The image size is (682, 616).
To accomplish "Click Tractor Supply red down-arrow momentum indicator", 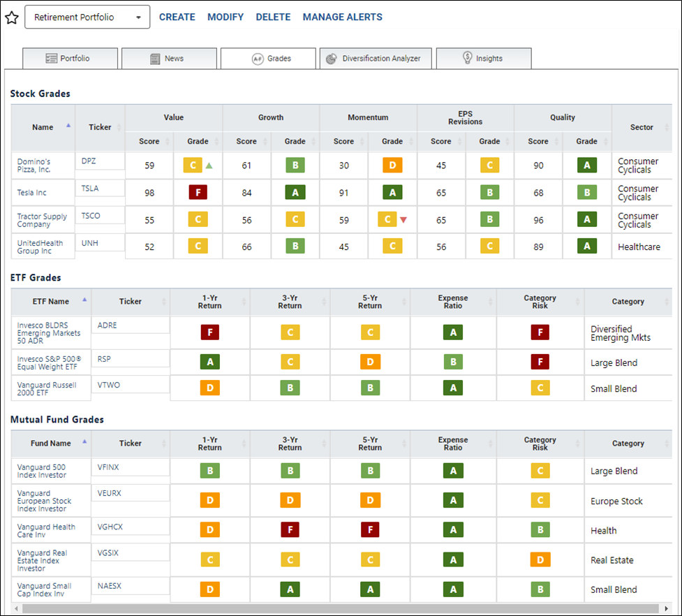I will click(x=403, y=220).
